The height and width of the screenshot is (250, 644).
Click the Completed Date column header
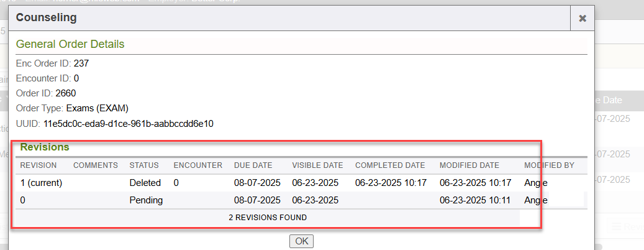pyautogui.click(x=390, y=165)
